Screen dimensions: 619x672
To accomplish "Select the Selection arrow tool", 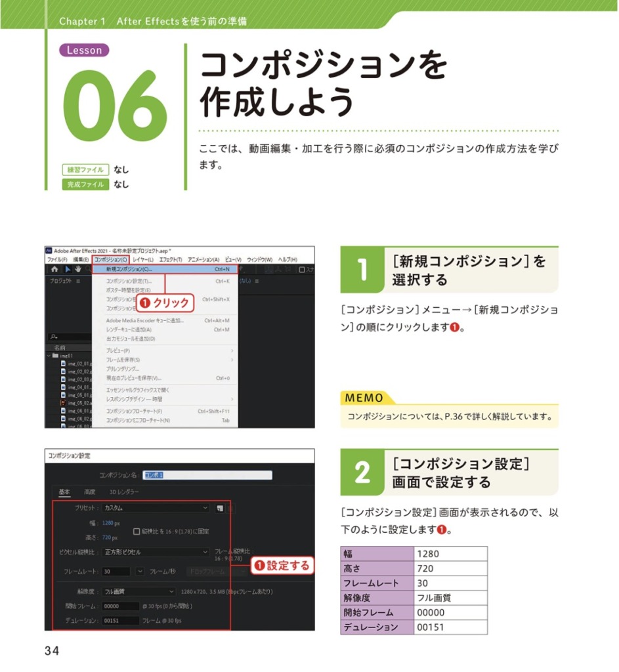I will click(x=68, y=269).
